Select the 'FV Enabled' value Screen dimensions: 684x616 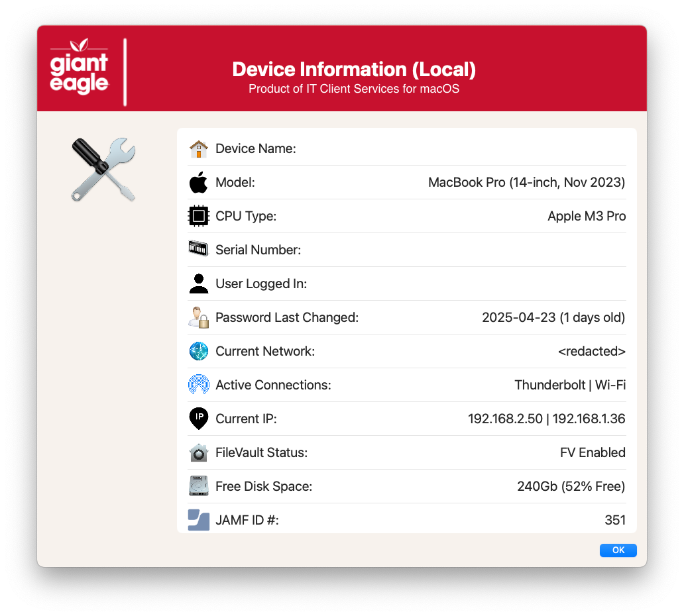(x=593, y=452)
